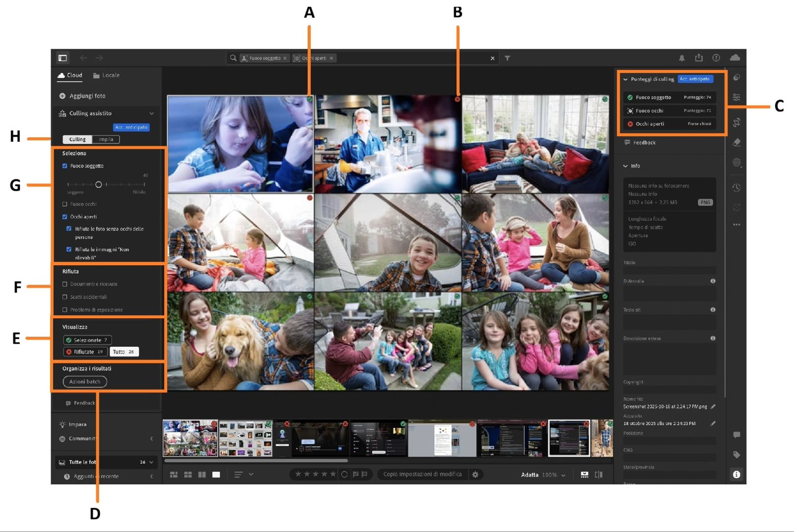Switch to photo grid view icon
The width and height of the screenshot is (794, 532).
[x=174, y=474]
